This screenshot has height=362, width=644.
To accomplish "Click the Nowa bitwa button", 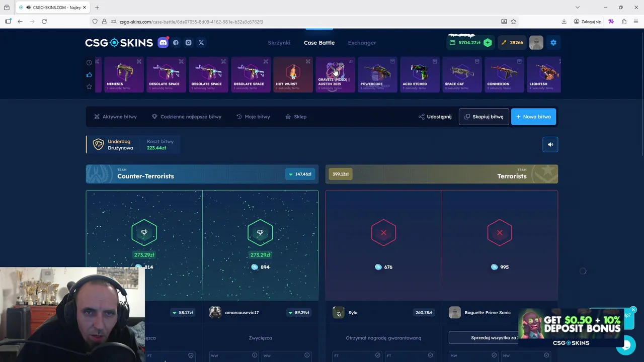I will (534, 117).
